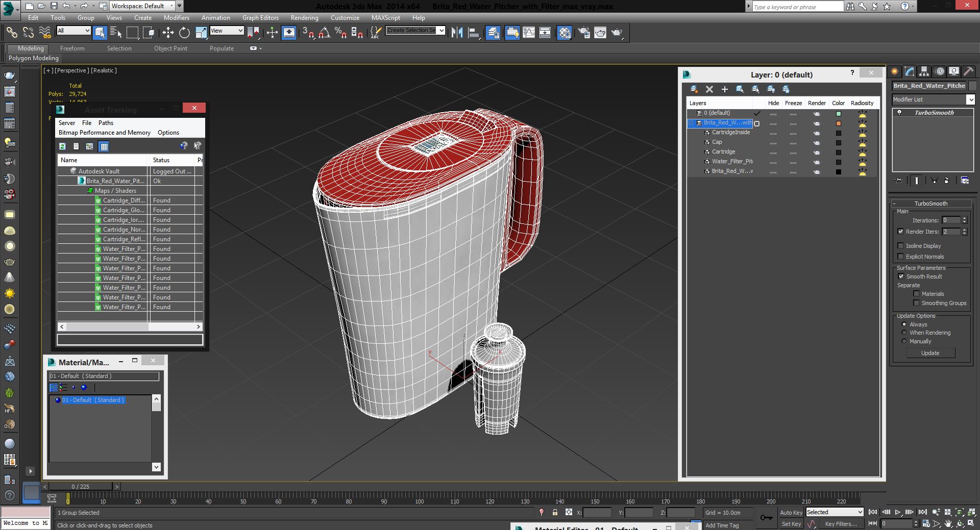
Task: Open Select by Name dialog icon
Action: (x=116, y=33)
